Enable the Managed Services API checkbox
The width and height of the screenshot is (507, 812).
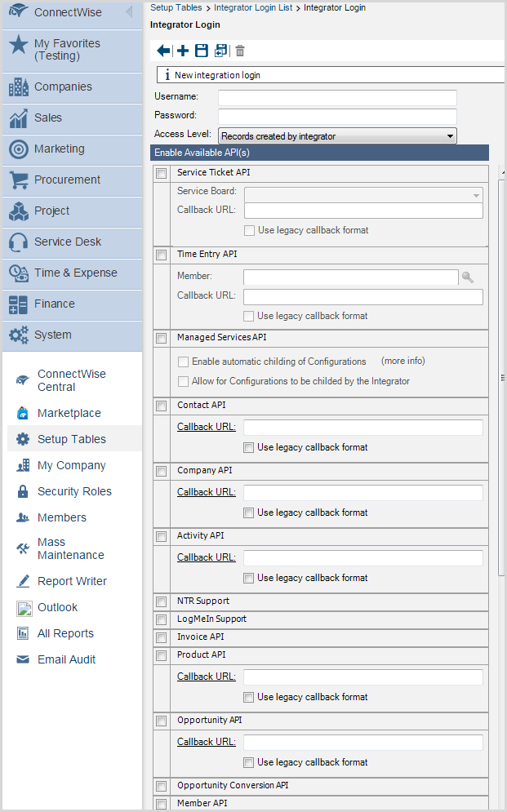click(x=161, y=338)
